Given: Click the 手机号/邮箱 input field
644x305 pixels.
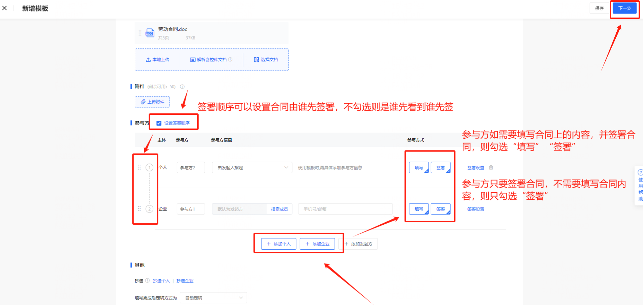Looking at the screenshot, I should tap(345, 209).
